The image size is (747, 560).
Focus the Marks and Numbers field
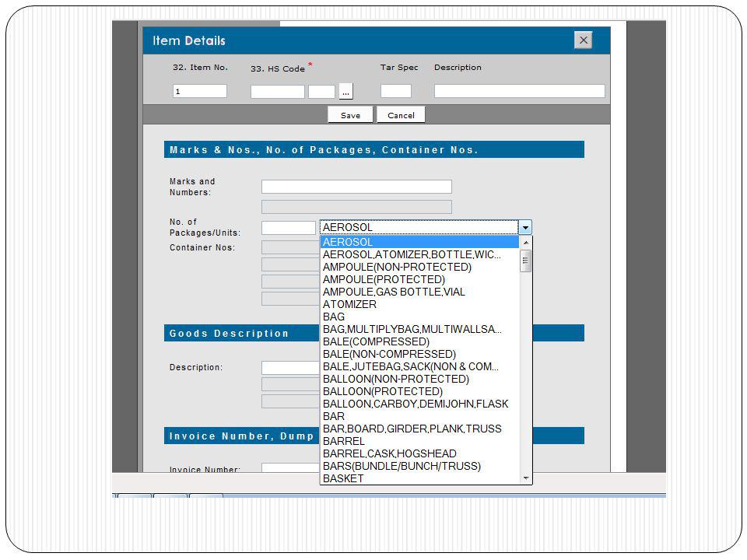click(x=357, y=187)
